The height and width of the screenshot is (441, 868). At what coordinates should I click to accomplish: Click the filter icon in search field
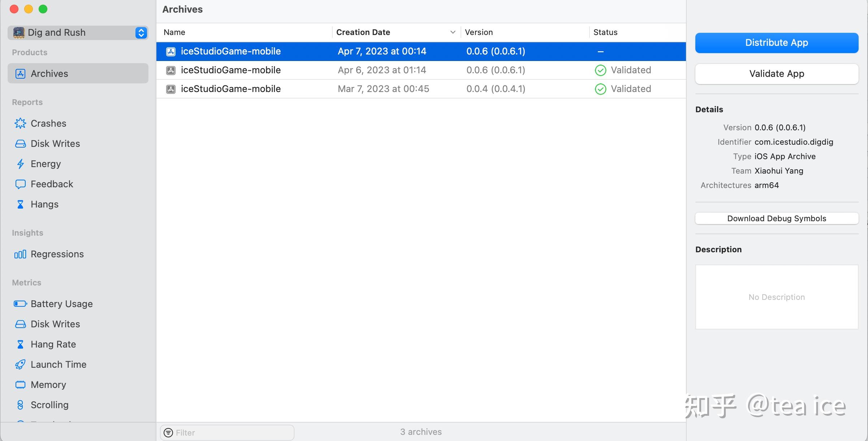(x=168, y=432)
